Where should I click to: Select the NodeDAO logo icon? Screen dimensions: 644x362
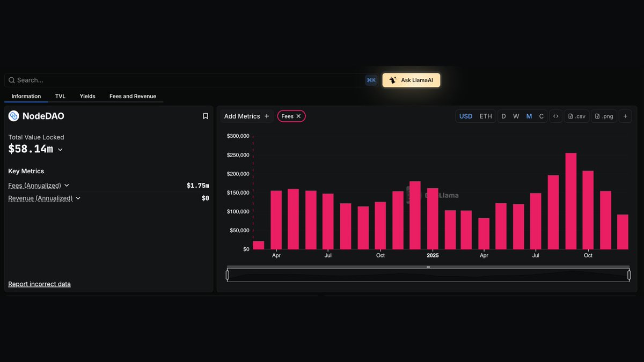[x=13, y=116]
